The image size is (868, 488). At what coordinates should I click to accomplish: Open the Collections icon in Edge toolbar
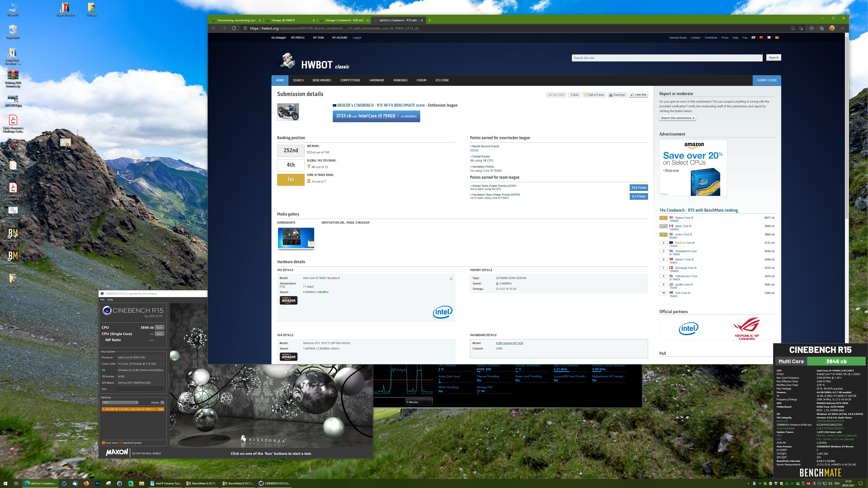[821, 28]
